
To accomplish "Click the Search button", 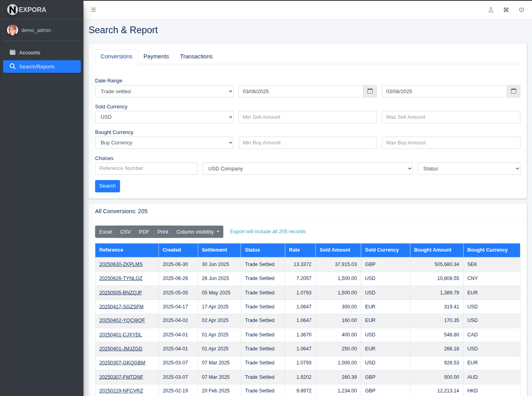I will [107, 186].
